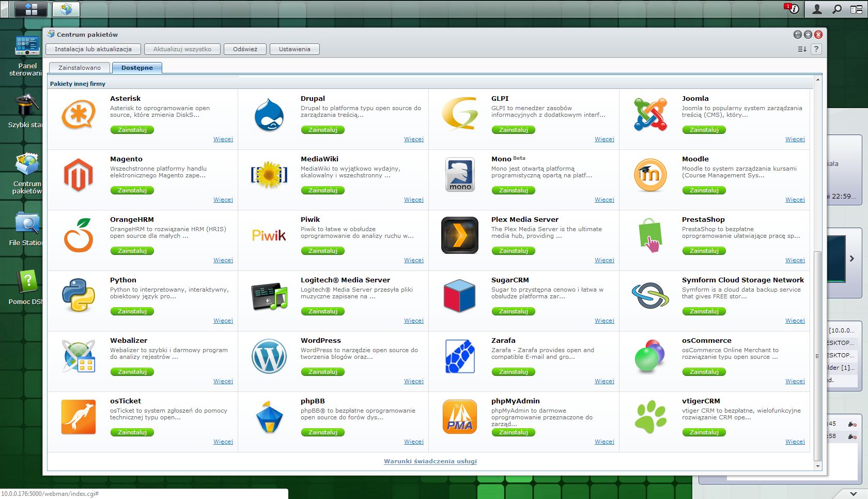
Task: Open the File Station desktop shortcut
Action: tap(27, 229)
